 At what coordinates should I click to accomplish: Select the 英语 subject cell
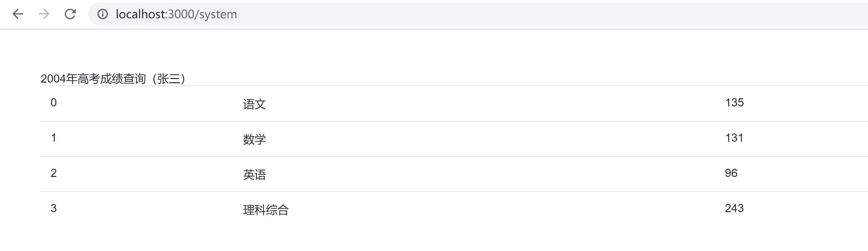254,174
